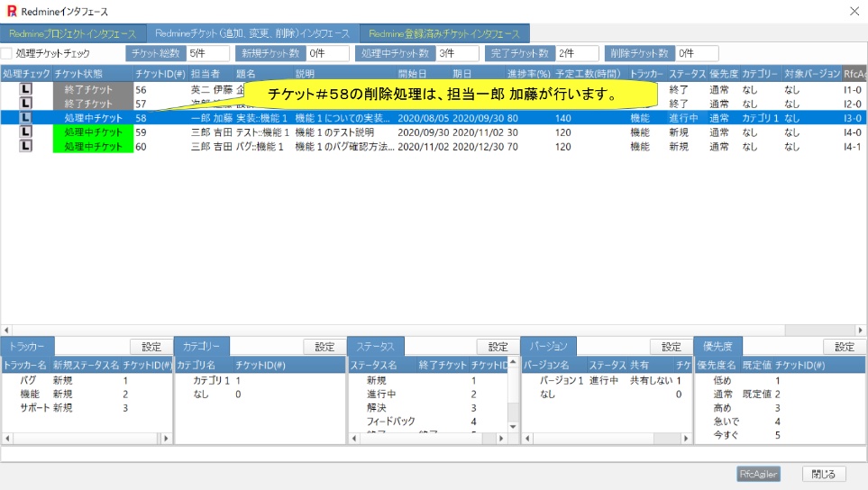Click the Redmine app icon in title bar
The image size is (868, 490).
11,11
